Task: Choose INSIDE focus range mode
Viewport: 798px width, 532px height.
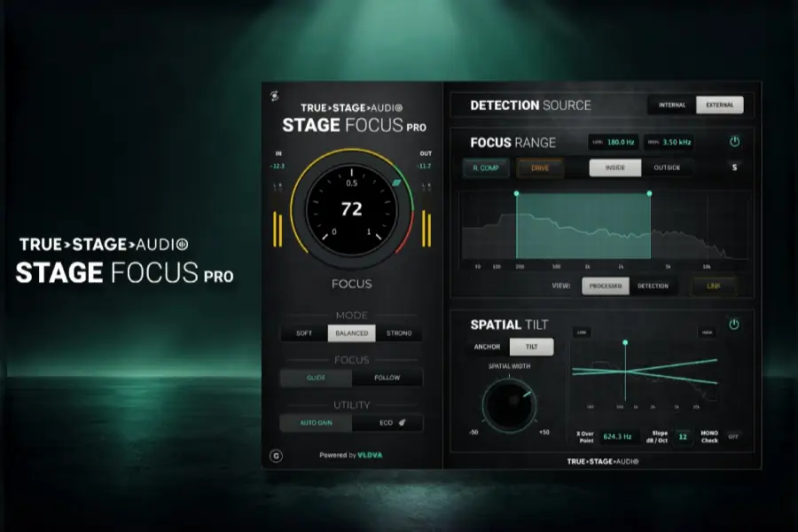Action: 614,168
